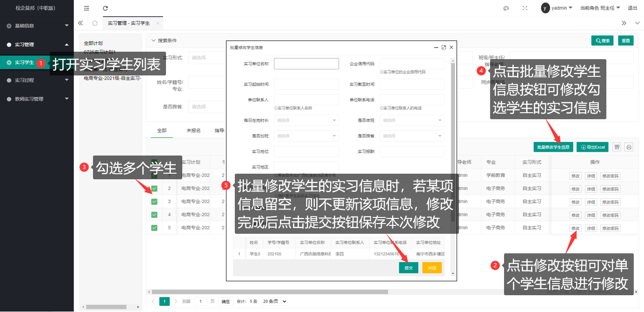Collapse navigation using the double-left arrows icon

(x=80, y=23)
